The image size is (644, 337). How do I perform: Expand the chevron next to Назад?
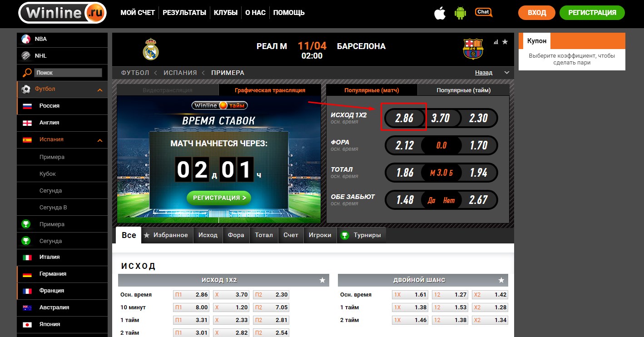pos(507,73)
